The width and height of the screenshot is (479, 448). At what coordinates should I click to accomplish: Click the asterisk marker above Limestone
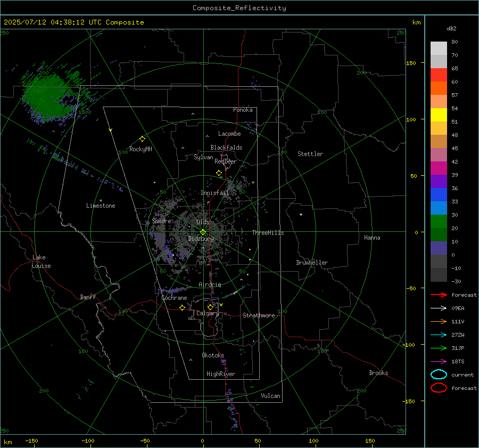[101, 201]
